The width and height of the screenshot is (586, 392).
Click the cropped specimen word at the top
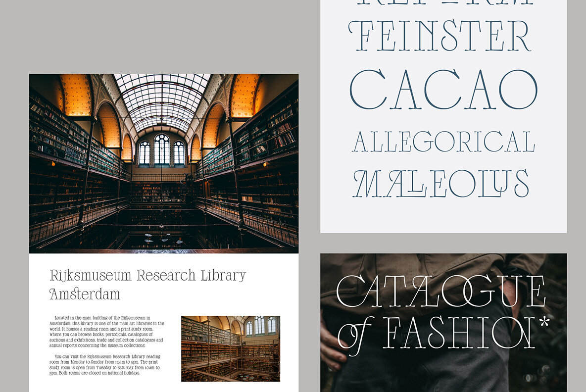coord(443,3)
